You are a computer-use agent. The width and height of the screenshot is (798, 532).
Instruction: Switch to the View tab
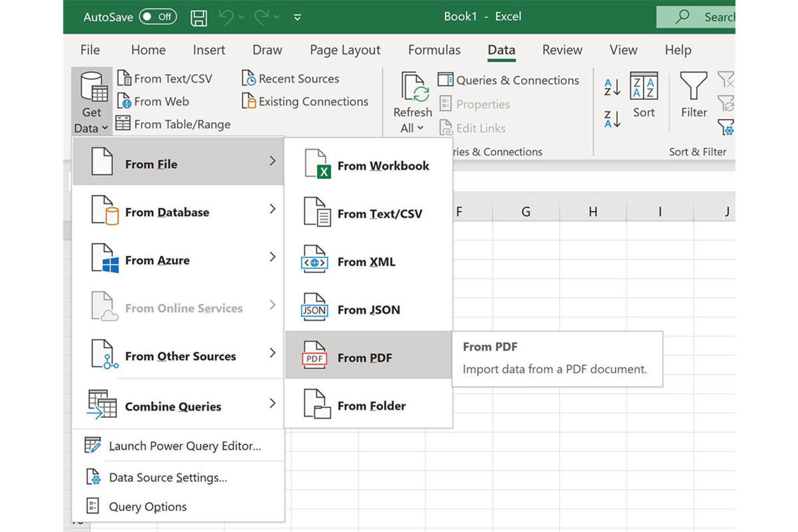tap(623, 50)
